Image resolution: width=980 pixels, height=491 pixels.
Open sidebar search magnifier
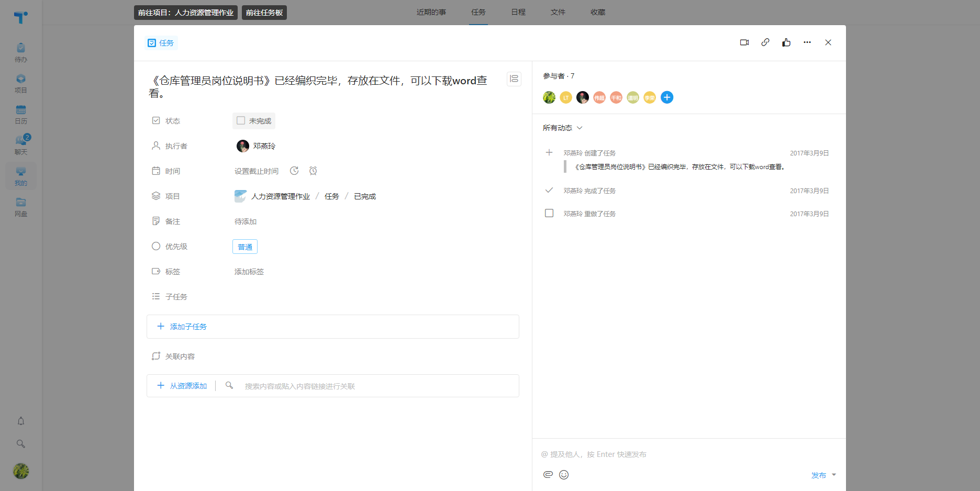pyautogui.click(x=21, y=444)
